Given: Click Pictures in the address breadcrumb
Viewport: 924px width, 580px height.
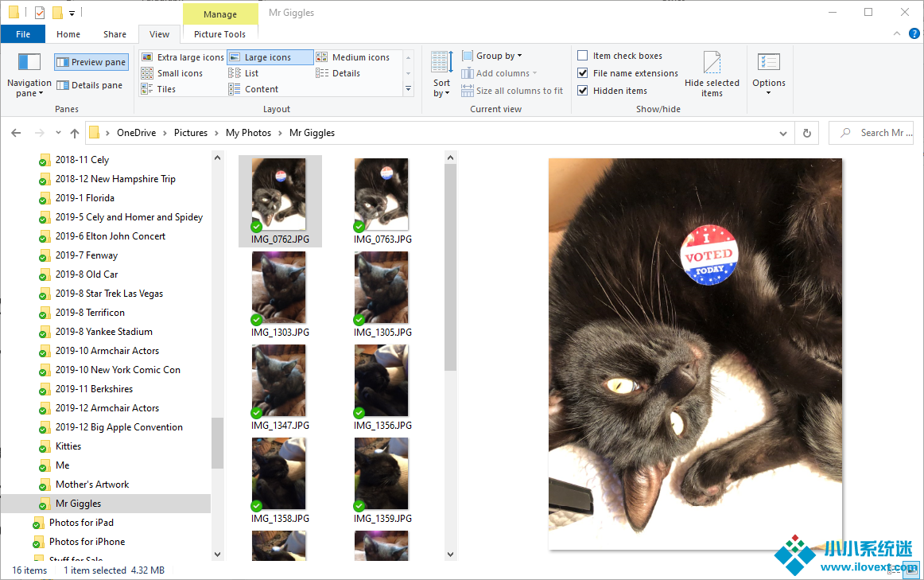Looking at the screenshot, I should point(190,133).
